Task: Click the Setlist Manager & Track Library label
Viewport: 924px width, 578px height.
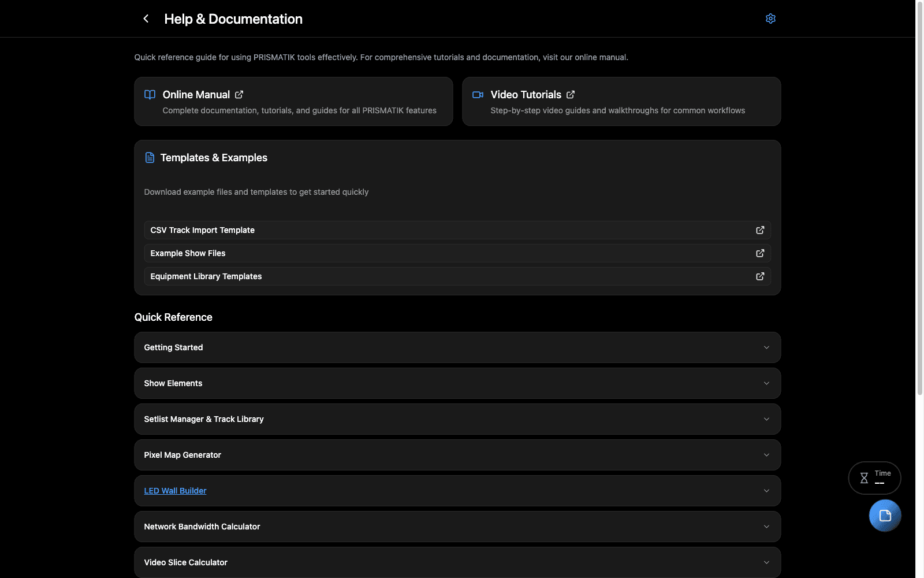Action: 204,419
